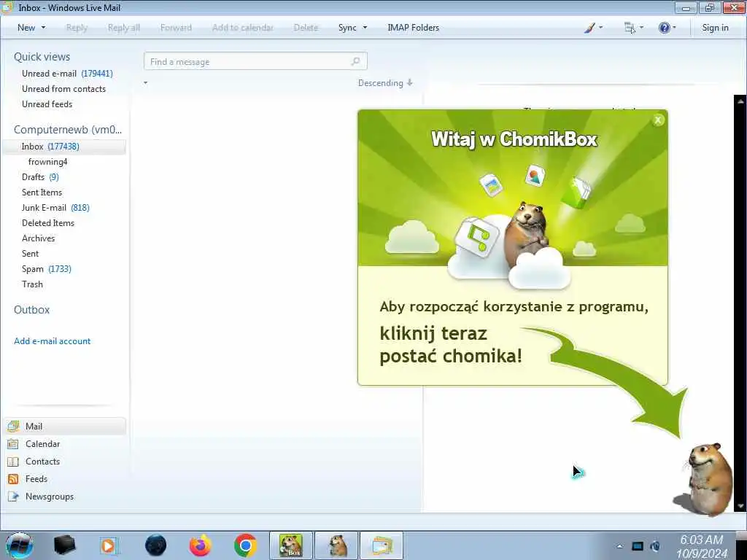Open the Spam folder
Viewport: 747px width, 560px height.
pos(46,269)
